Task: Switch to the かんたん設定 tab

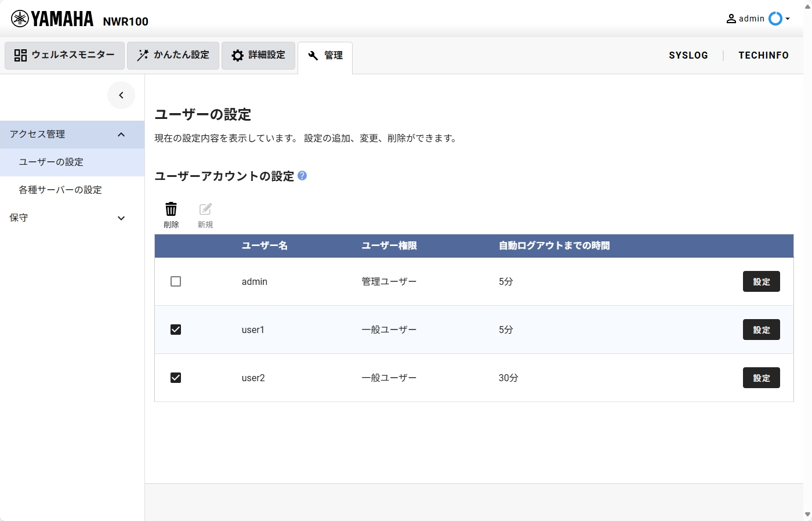Action: (173, 55)
